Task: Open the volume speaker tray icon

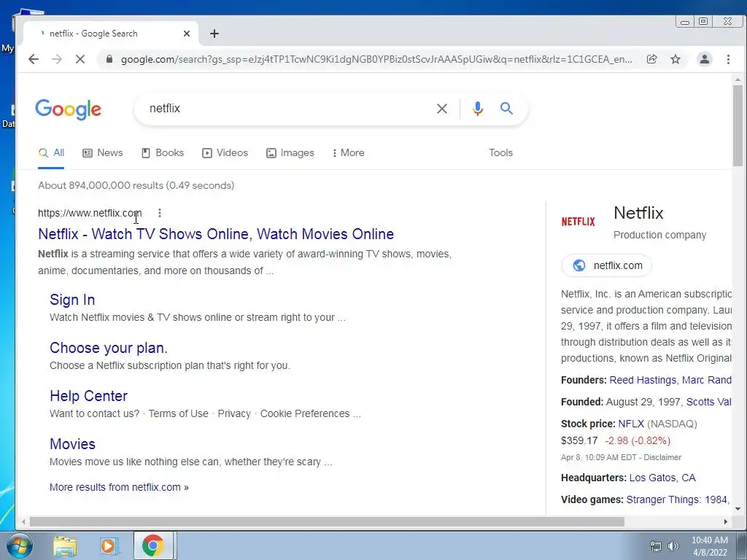Action: (673, 546)
